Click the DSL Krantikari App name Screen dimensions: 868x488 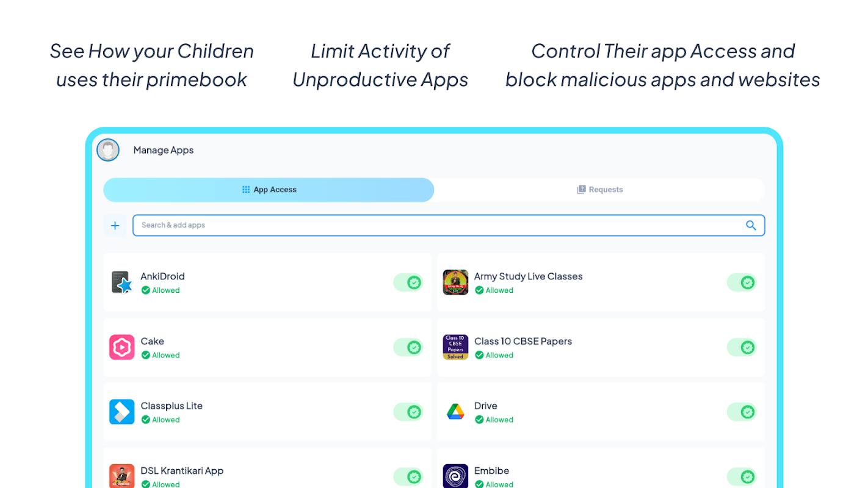point(182,470)
